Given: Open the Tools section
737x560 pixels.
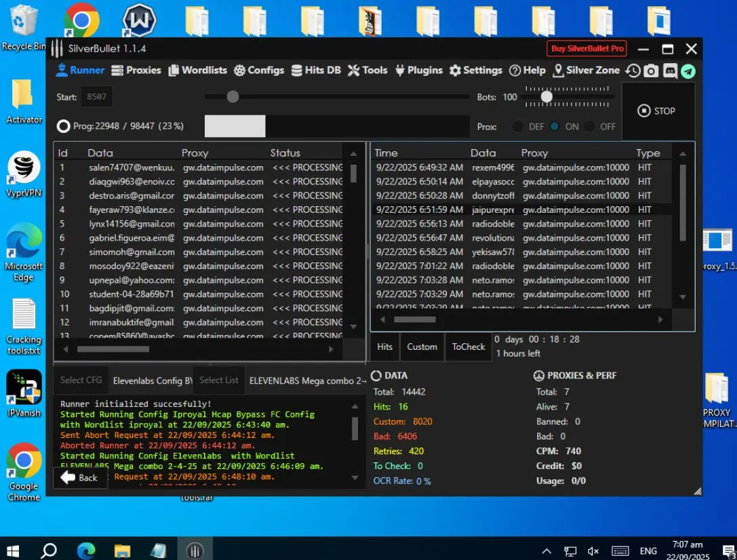Looking at the screenshot, I should click(367, 71).
